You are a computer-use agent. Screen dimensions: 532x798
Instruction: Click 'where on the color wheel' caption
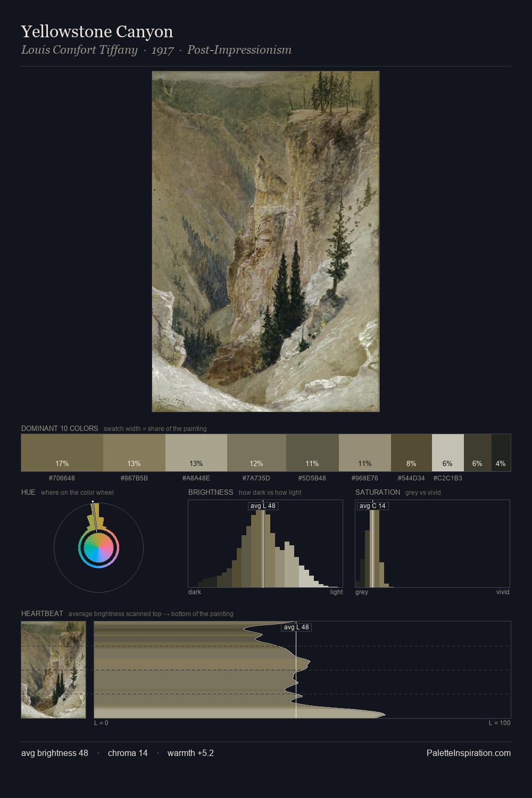[77, 493]
